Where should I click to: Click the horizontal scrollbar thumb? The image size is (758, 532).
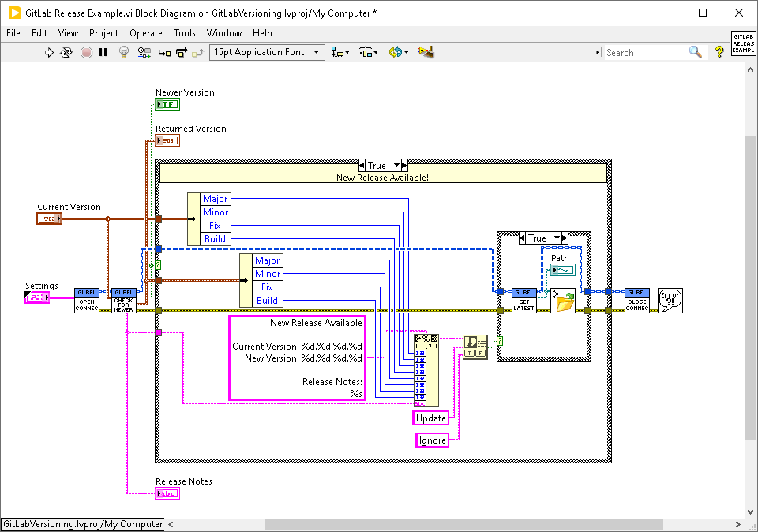(463, 524)
